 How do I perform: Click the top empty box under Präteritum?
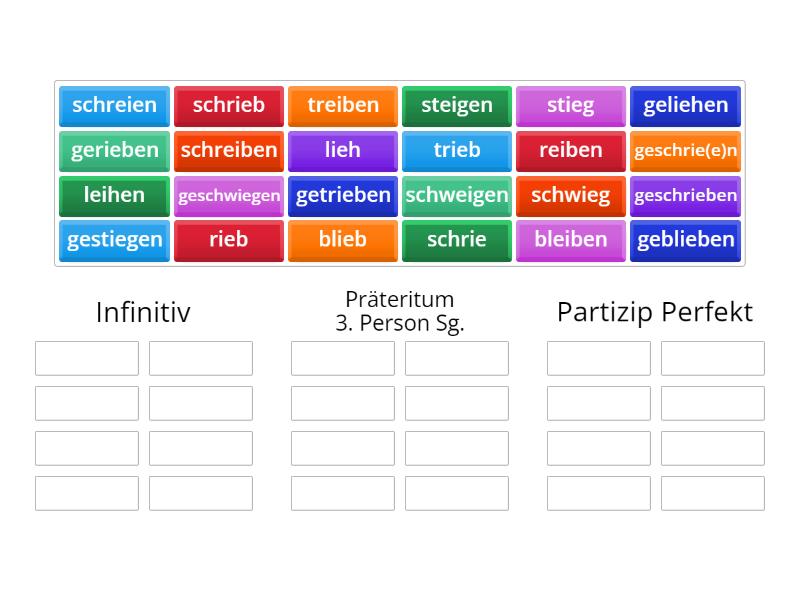pos(342,358)
